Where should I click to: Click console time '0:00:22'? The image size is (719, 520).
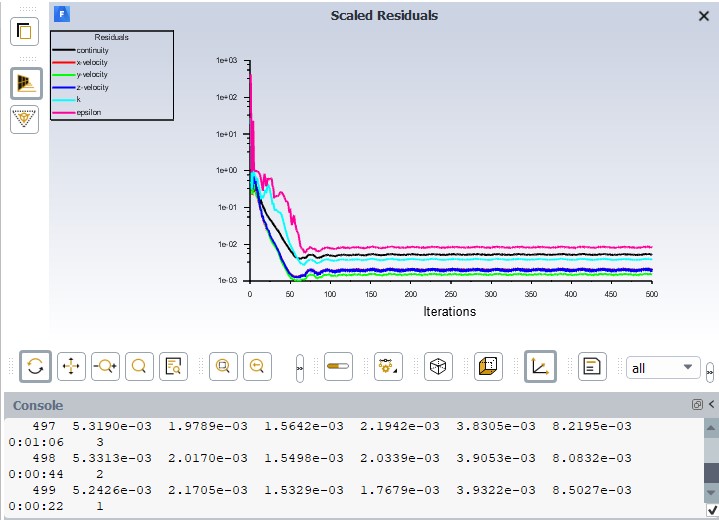coord(36,506)
